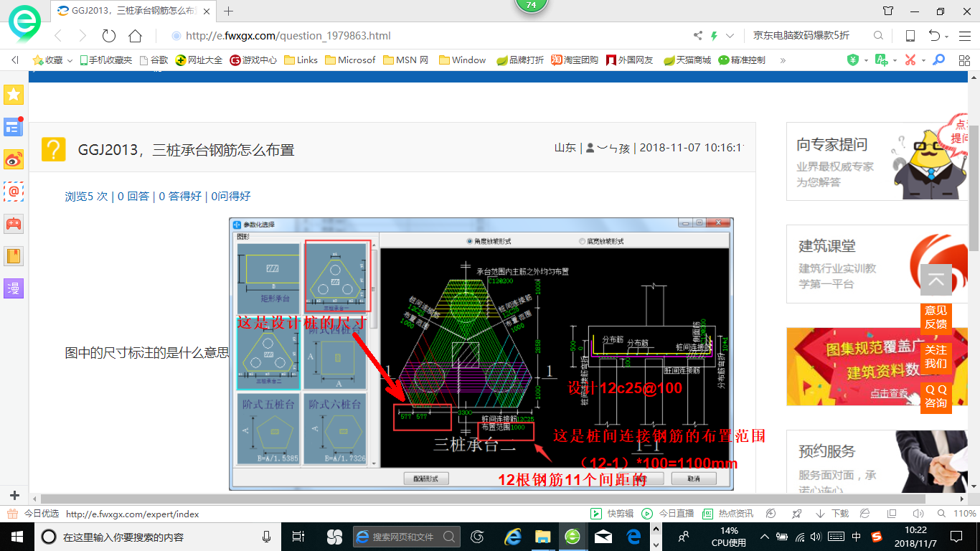980x551 pixels.
Task: Open the 网址大全 bookmark
Action: (x=199, y=60)
